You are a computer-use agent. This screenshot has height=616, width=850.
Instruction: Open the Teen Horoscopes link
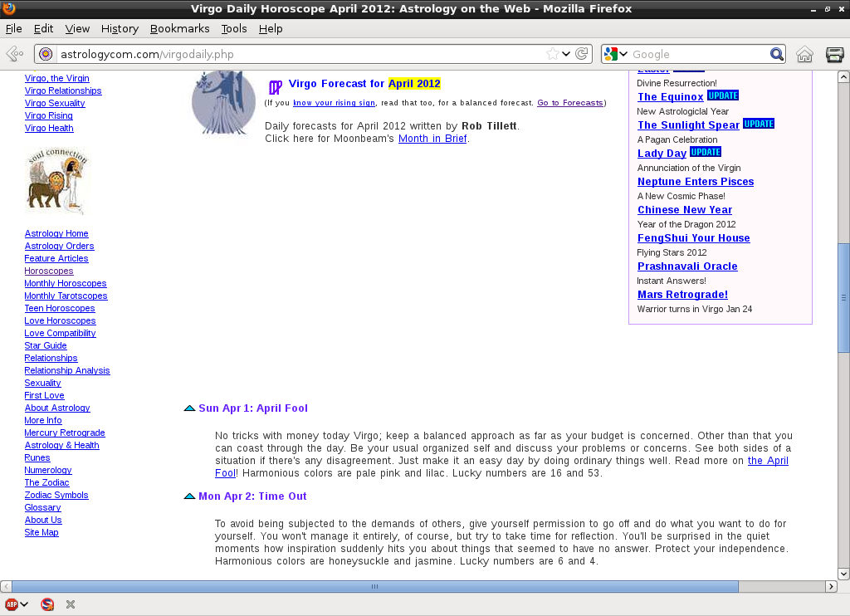click(60, 308)
